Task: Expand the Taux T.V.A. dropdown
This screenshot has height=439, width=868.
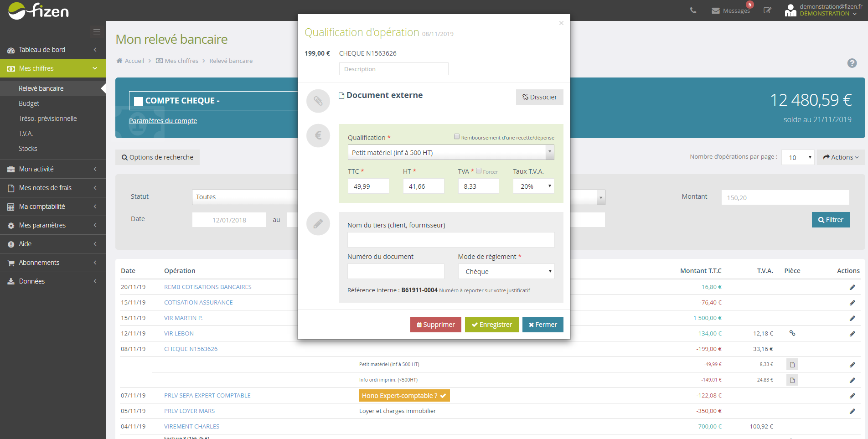Action: coord(533,186)
